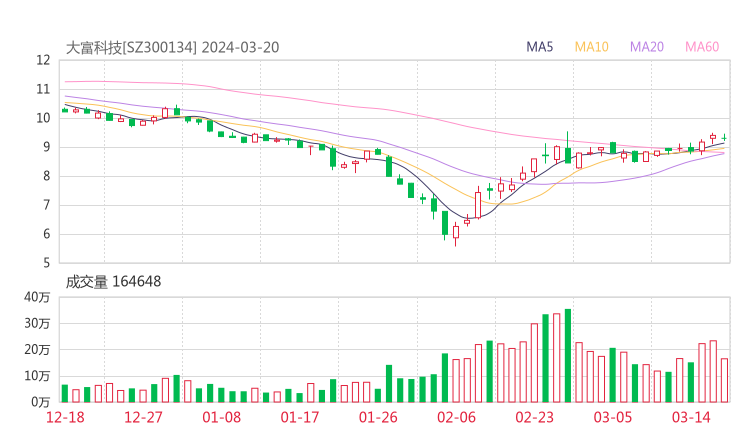740x440 pixels.
Task: Click the price axis value 9
Action: (46, 147)
